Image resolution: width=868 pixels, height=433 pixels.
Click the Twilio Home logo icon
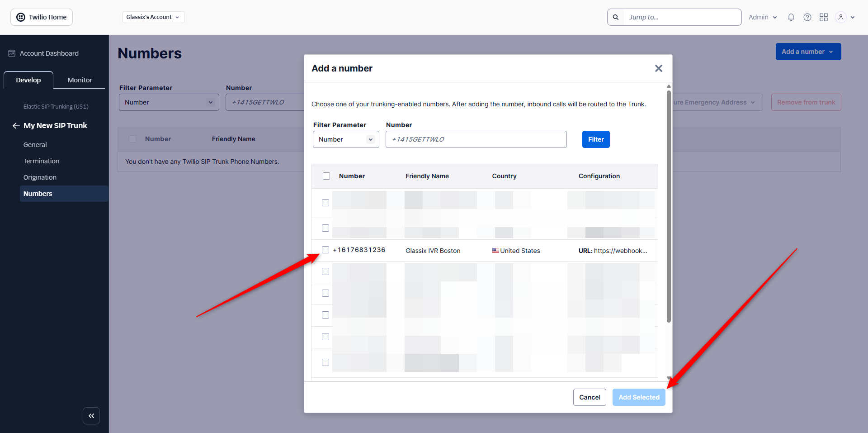tap(21, 17)
